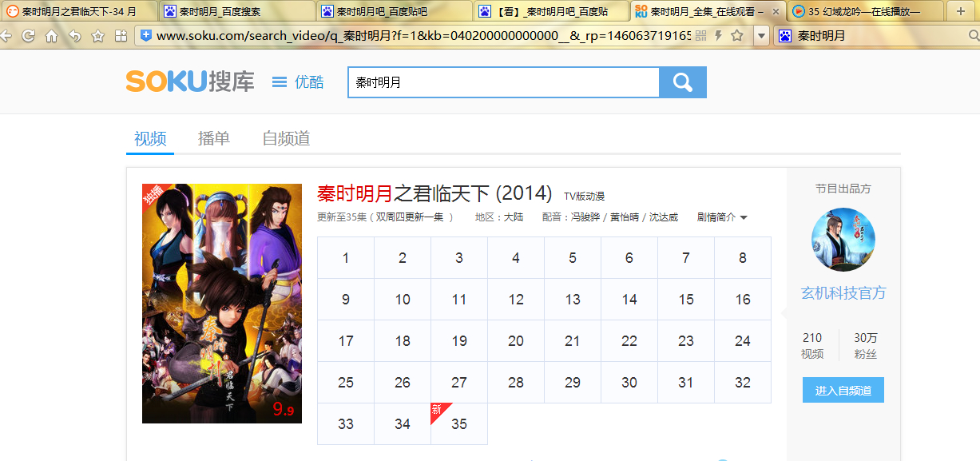
Task: Toggle the lightning speed mode icon
Action: 718,36
